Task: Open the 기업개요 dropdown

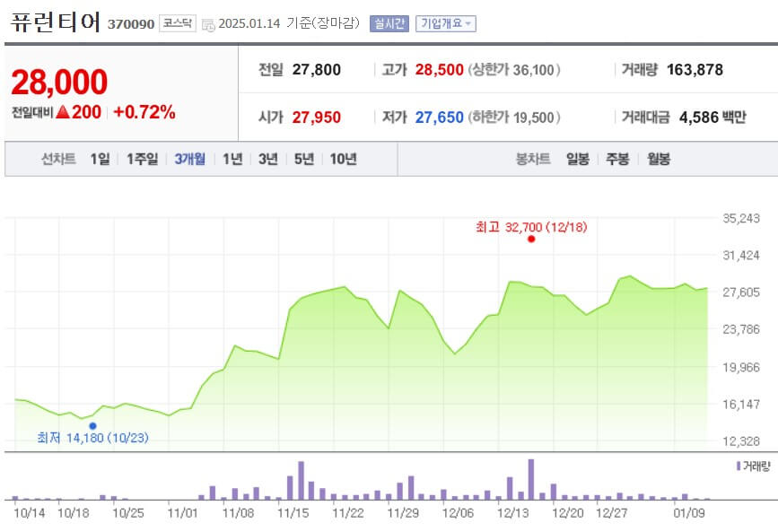Action: click(x=446, y=23)
